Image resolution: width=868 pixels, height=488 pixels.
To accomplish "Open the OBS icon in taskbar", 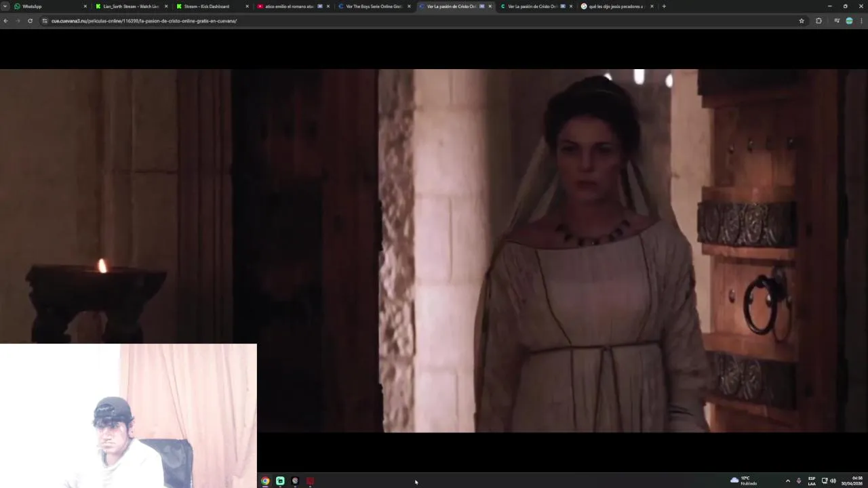I will (x=295, y=481).
